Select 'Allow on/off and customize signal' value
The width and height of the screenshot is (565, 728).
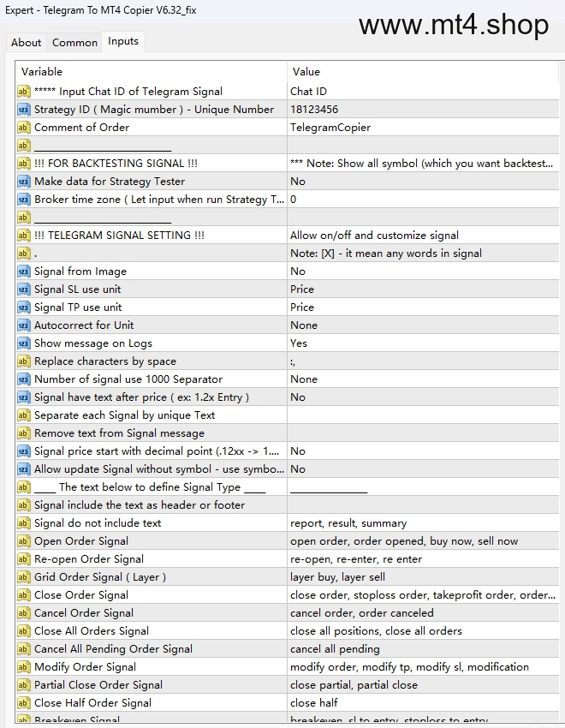pos(374,236)
